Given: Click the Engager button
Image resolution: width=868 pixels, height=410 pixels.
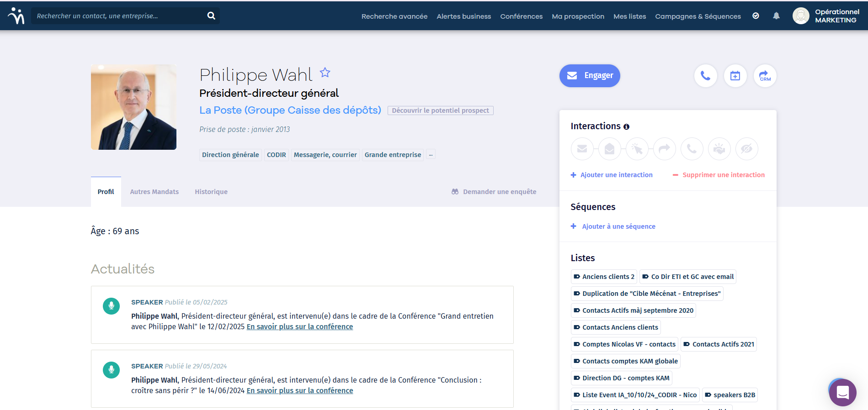Looking at the screenshot, I should click(x=590, y=76).
